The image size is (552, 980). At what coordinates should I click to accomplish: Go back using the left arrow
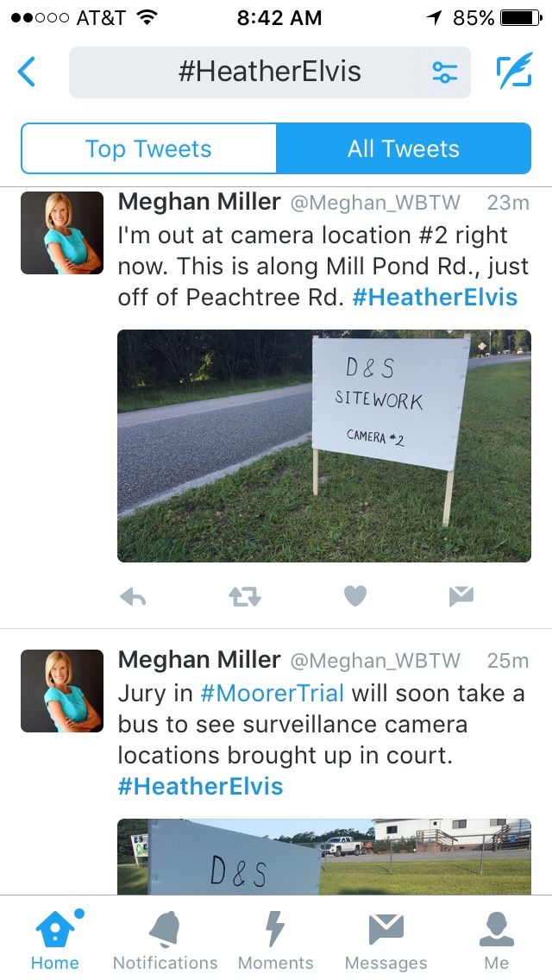[26, 72]
